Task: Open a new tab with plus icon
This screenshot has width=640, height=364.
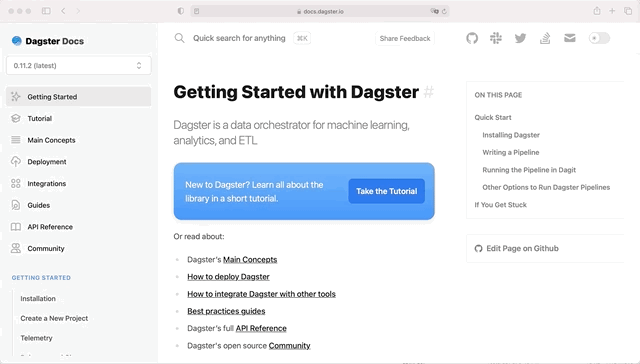Action: (612, 11)
